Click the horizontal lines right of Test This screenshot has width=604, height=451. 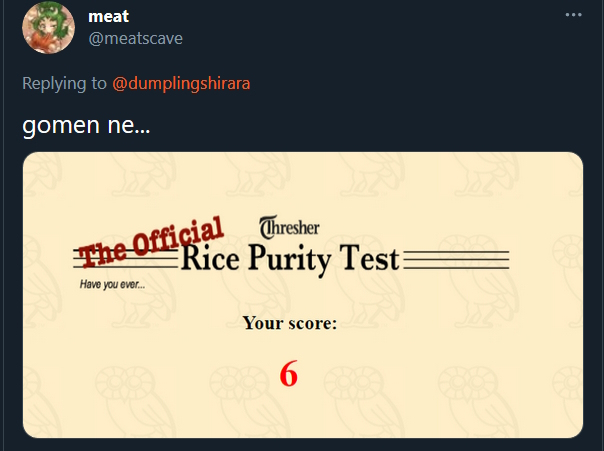click(456, 260)
